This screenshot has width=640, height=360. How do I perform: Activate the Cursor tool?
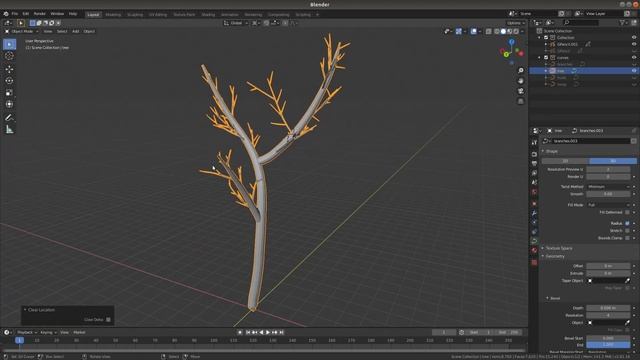[x=9, y=56]
